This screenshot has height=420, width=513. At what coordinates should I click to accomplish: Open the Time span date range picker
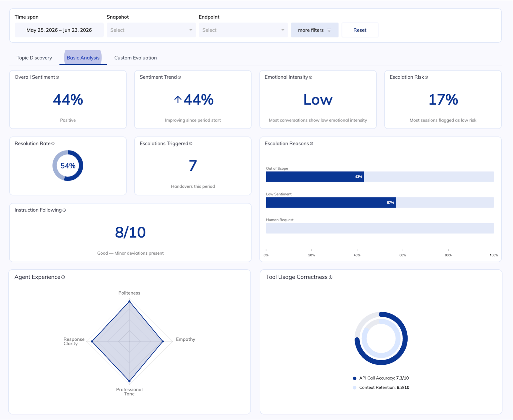coord(59,30)
